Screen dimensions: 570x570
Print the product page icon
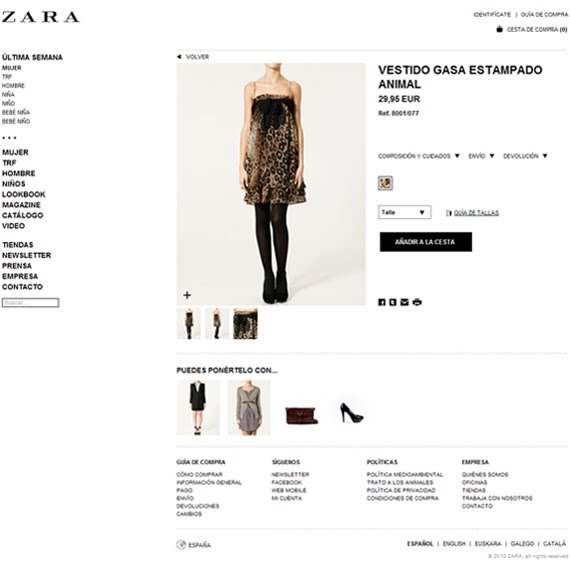[x=417, y=302]
